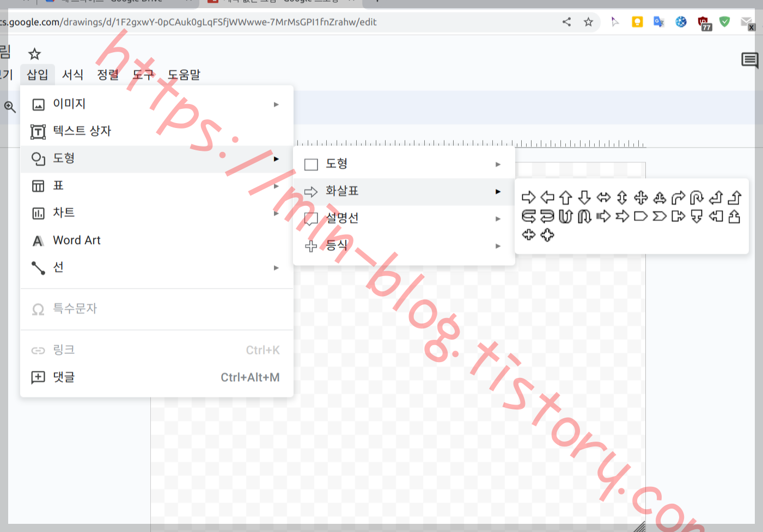Select the four-way quad arrow shape

(x=641, y=197)
